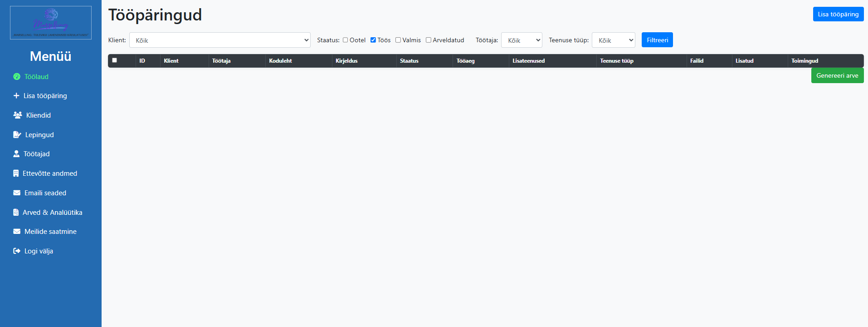
Task: Tick the Arveldatud status checkbox
Action: [428, 40]
